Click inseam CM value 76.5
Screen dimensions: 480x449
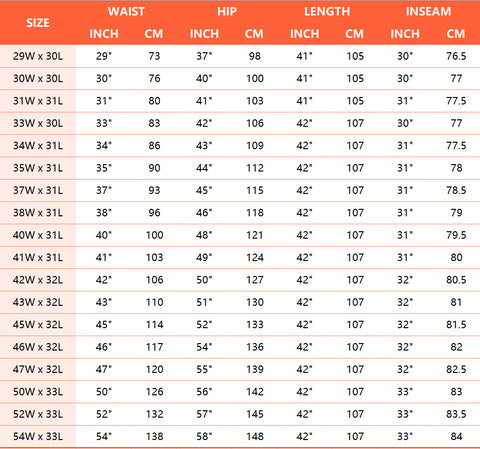[456, 56]
